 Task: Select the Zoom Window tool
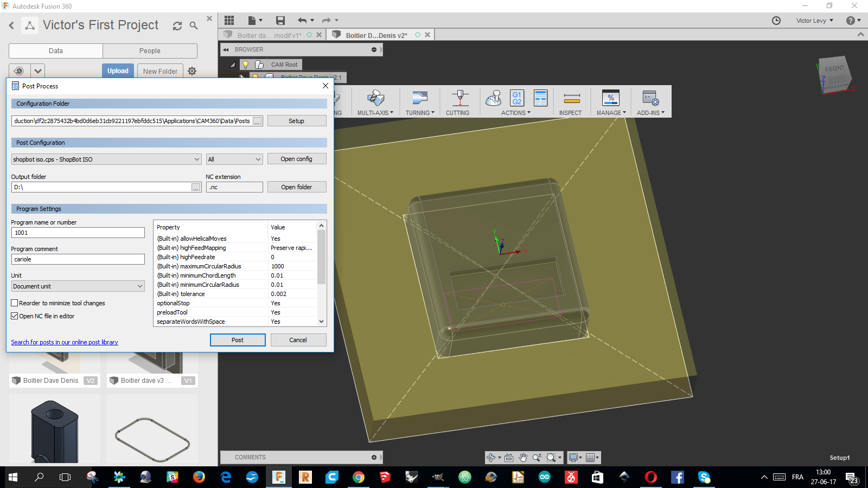coord(551,458)
